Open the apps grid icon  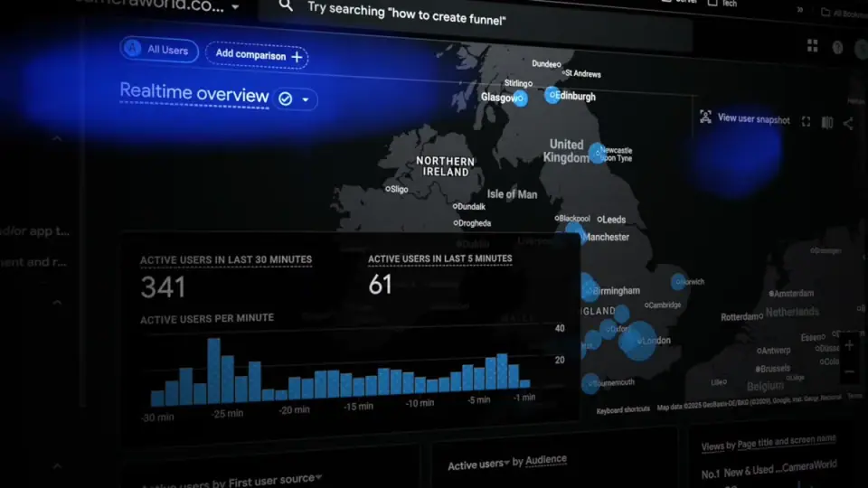tap(812, 45)
